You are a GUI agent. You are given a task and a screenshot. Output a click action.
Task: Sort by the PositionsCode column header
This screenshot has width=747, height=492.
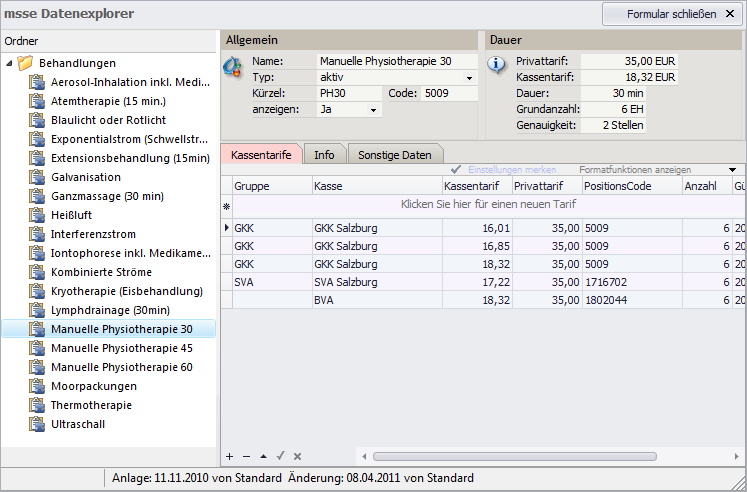(633, 186)
